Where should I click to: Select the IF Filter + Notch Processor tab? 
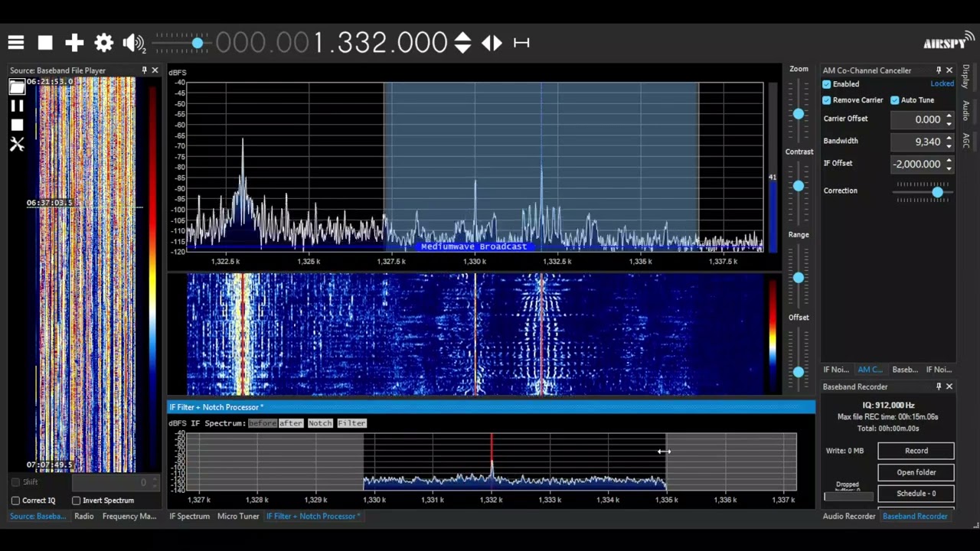click(x=312, y=516)
